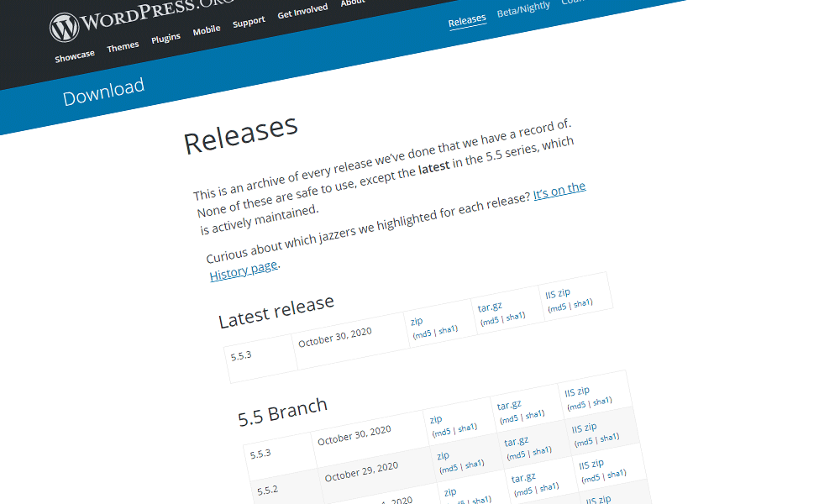
Task: Open sha1 under IIS zip for 5.5.2
Action: tap(608, 438)
